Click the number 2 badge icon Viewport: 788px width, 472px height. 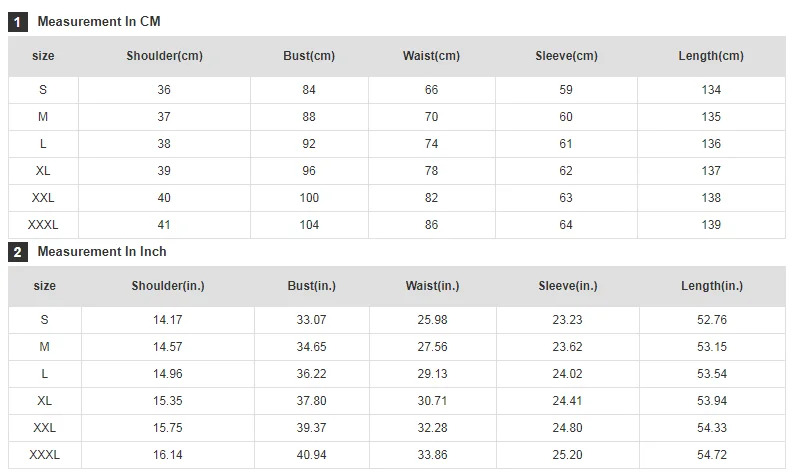click(x=18, y=252)
